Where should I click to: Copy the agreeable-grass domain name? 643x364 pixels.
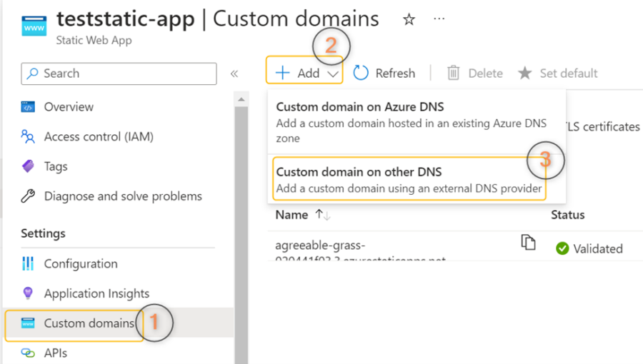click(x=528, y=243)
